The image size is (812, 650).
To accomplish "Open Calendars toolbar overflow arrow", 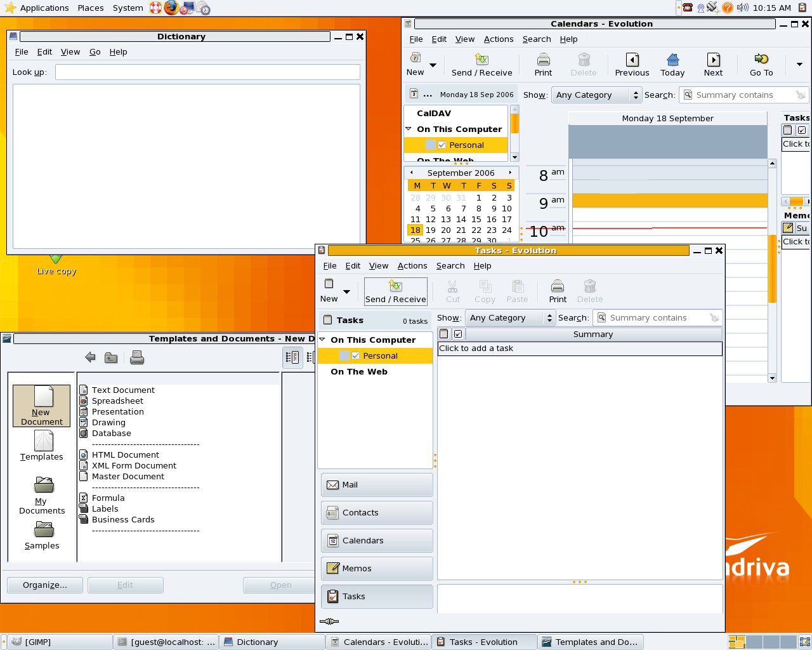I will pyautogui.click(x=799, y=64).
